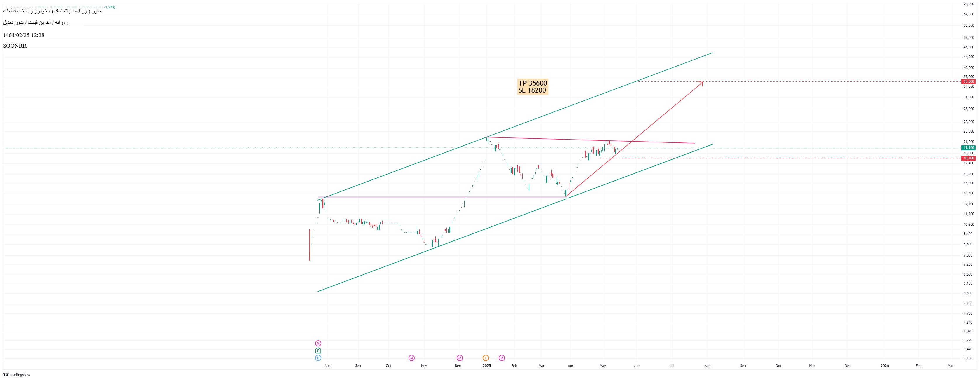Image resolution: width=980 pixels, height=380 pixels.
Task: Click the green 19,950 current price label
Action: click(968, 148)
